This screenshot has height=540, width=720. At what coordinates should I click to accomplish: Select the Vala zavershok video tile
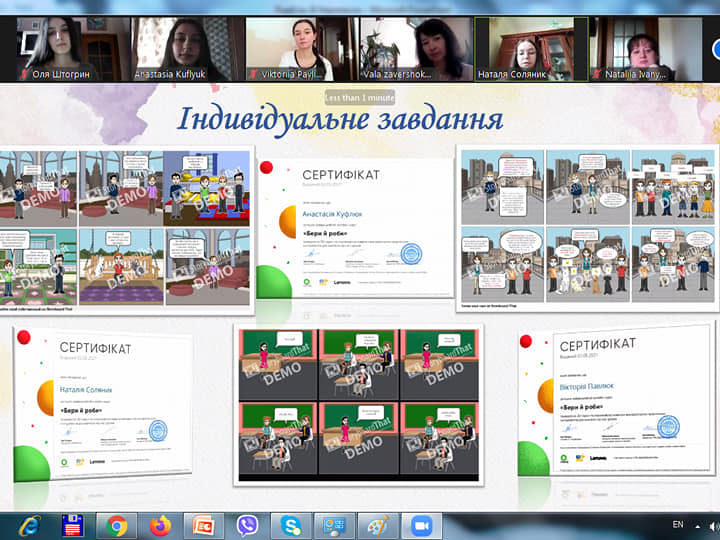[414, 49]
